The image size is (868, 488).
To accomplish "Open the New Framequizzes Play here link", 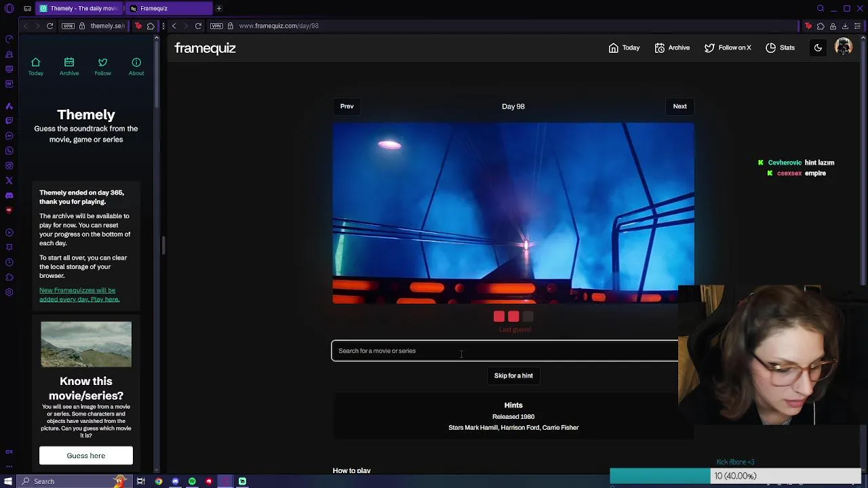I will tap(79, 295).
